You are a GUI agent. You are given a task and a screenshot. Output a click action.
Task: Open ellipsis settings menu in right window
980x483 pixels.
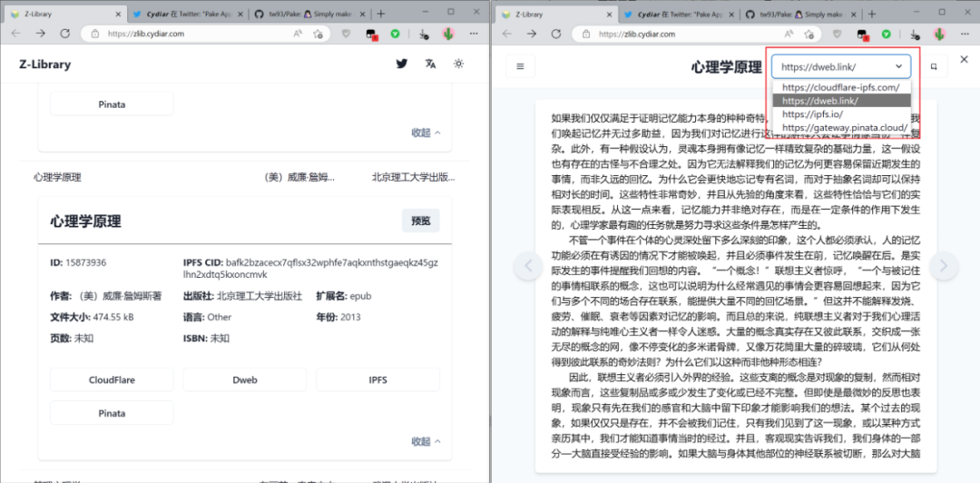(x=965, y=34)
